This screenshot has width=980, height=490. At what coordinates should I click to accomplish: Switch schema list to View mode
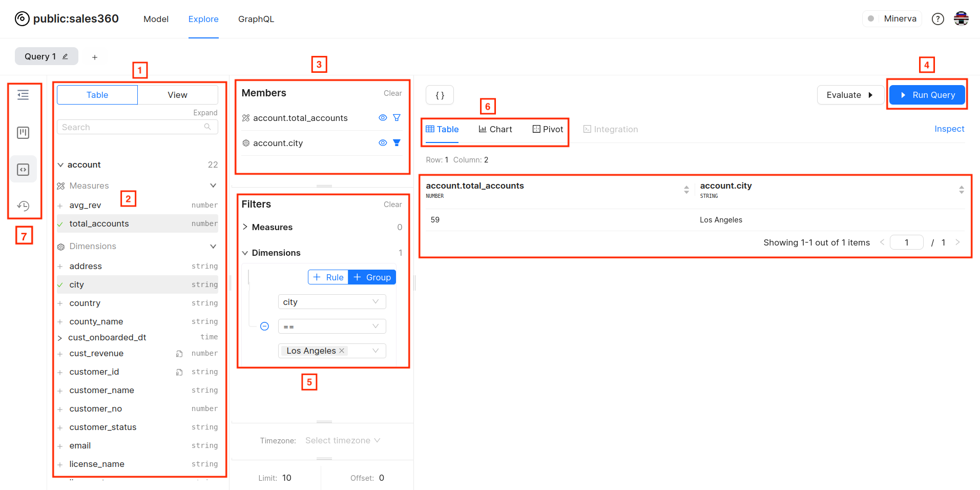click(x=178, y=95)
